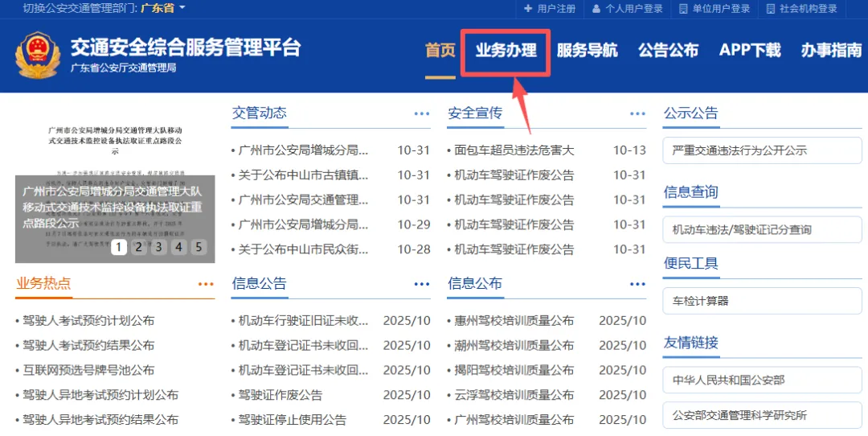Image resolution: width=868 pixels, height=436 pixels.
Task: Open more items for 安全宣传
Action: pos(637,114)
